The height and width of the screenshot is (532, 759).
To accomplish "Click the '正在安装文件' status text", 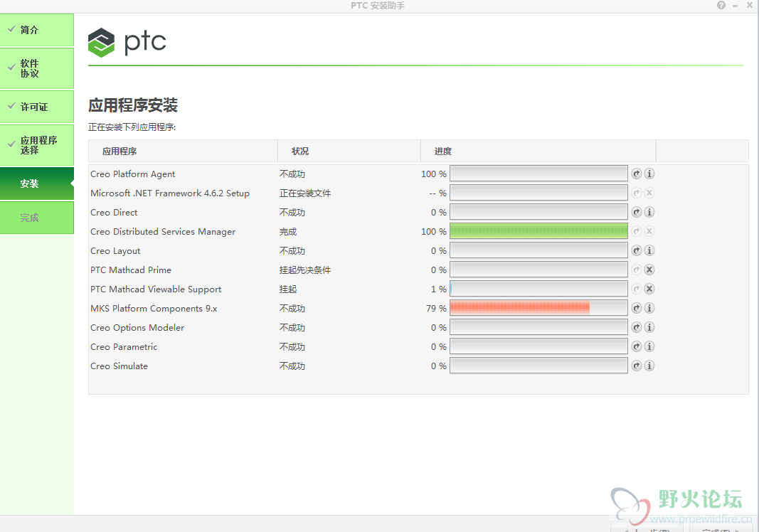I will (305, 193).
